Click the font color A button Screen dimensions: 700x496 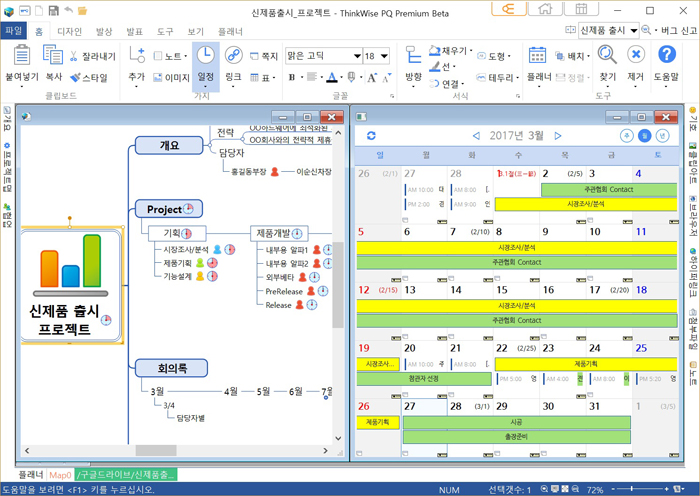click(331, 77)
